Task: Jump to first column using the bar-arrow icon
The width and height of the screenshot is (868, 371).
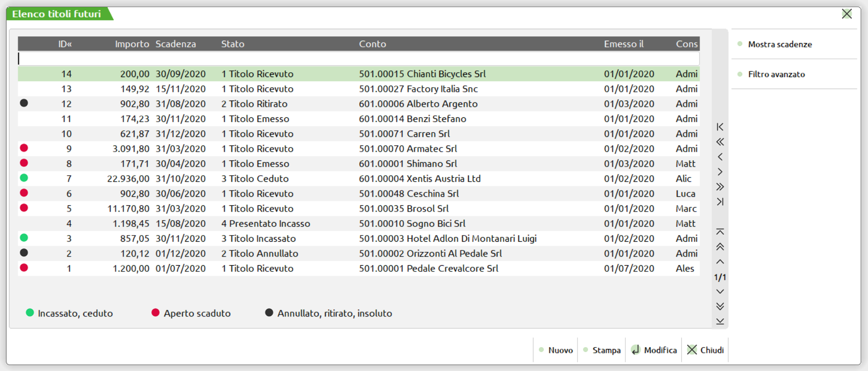Action: pos(720,127)
